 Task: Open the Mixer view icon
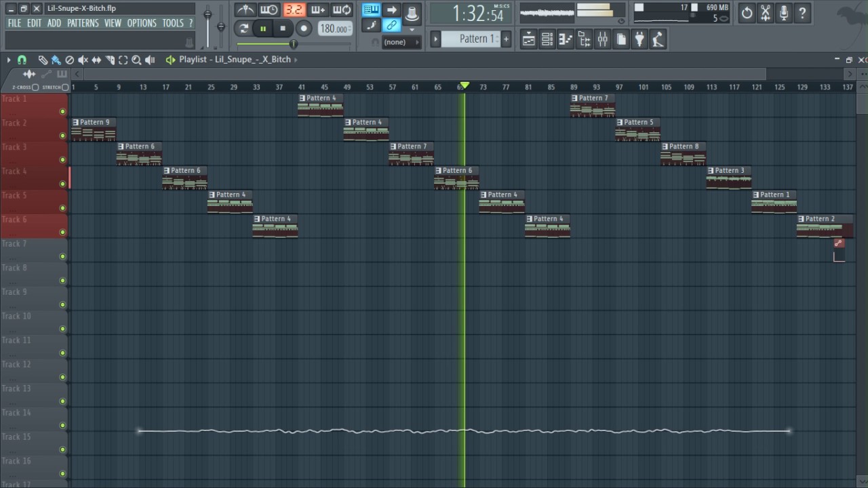tap(602, 39)
